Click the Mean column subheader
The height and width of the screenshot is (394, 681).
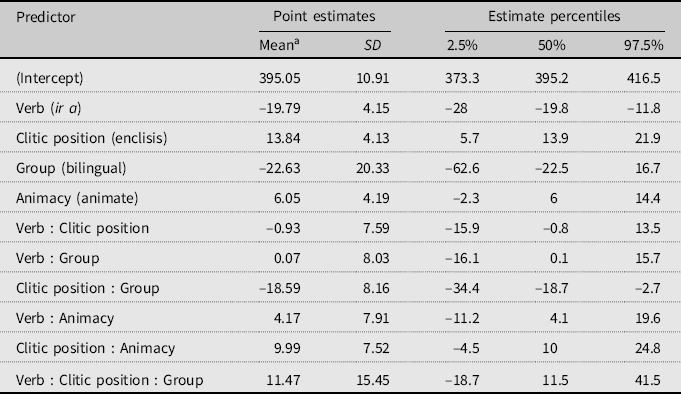click(x=279, y=45)
